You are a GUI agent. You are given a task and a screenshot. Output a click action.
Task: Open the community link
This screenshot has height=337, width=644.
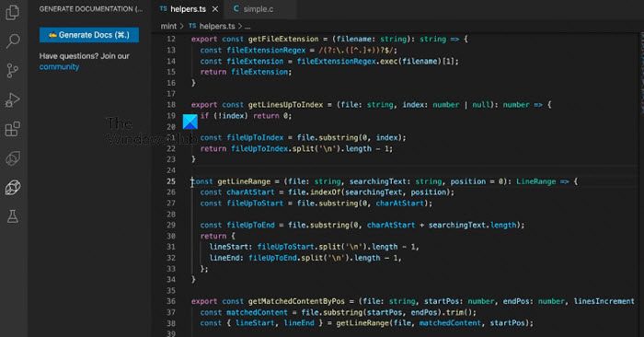point(59,67)
